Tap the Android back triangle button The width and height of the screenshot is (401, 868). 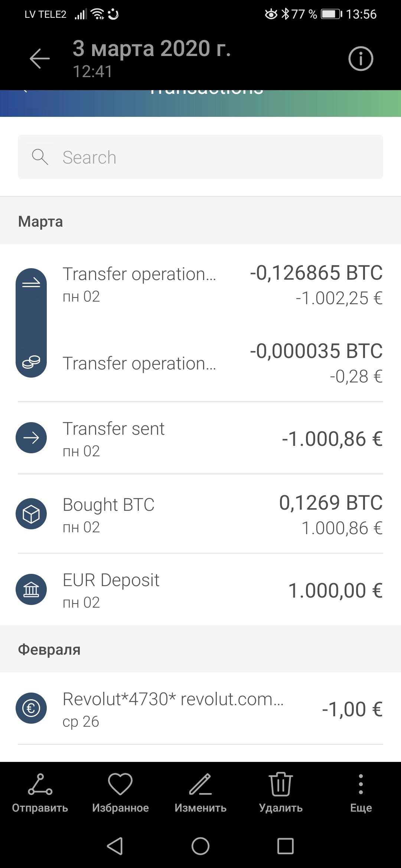115,846
